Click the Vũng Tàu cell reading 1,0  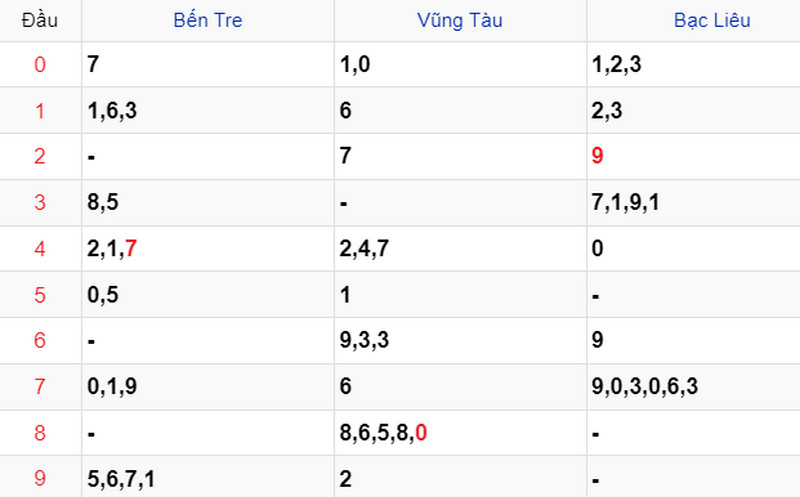pos(355,65)
